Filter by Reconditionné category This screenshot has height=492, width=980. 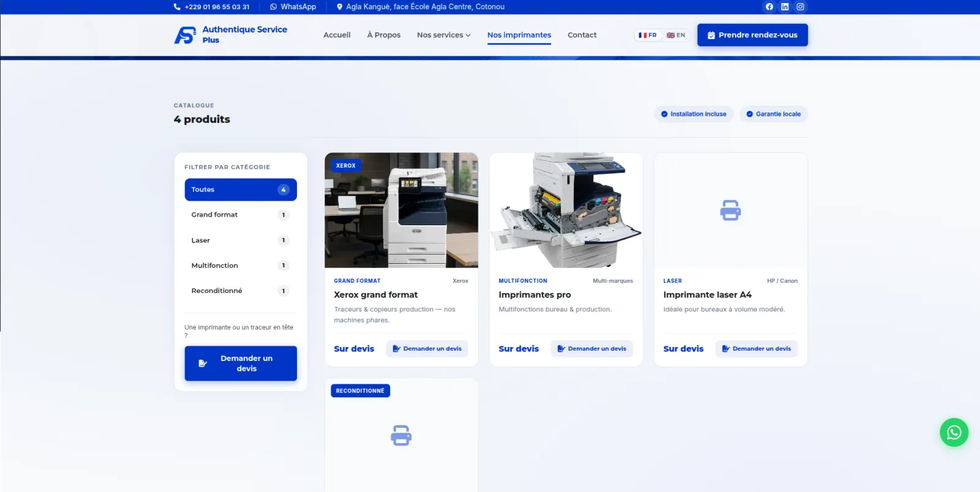coord(241,291)
